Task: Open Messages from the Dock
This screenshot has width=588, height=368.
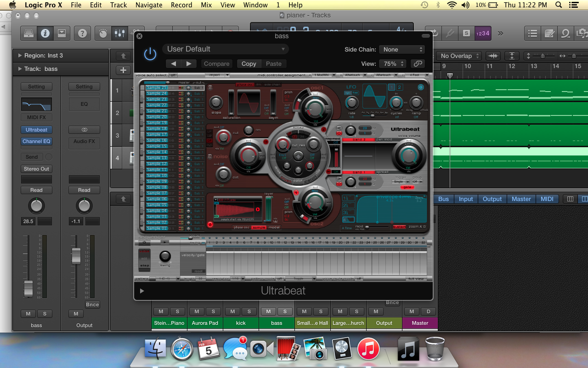Action: point(235,348)
